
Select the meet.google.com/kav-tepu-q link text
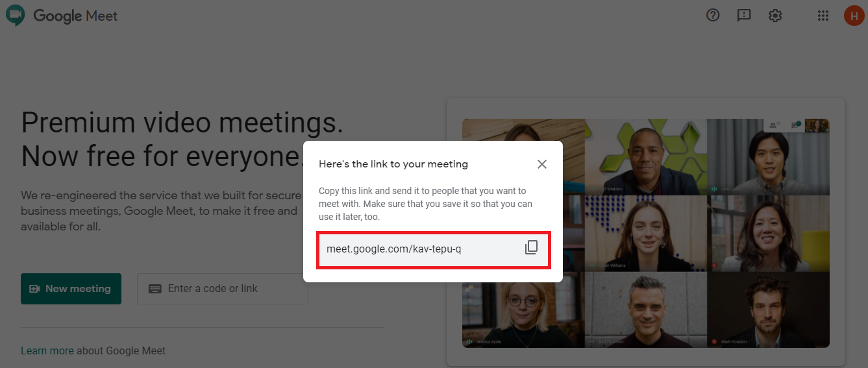click(393, 249)
